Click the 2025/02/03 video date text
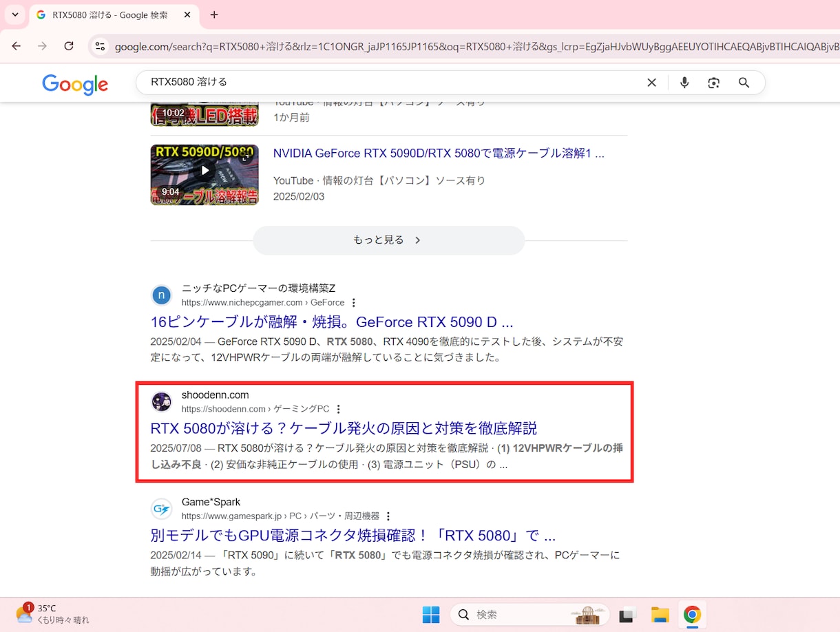840x632 pixels. [299, 197]
